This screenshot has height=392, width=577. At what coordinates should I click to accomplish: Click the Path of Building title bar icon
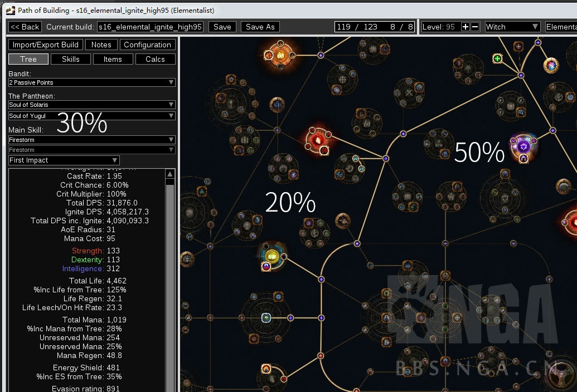(10, 10)
